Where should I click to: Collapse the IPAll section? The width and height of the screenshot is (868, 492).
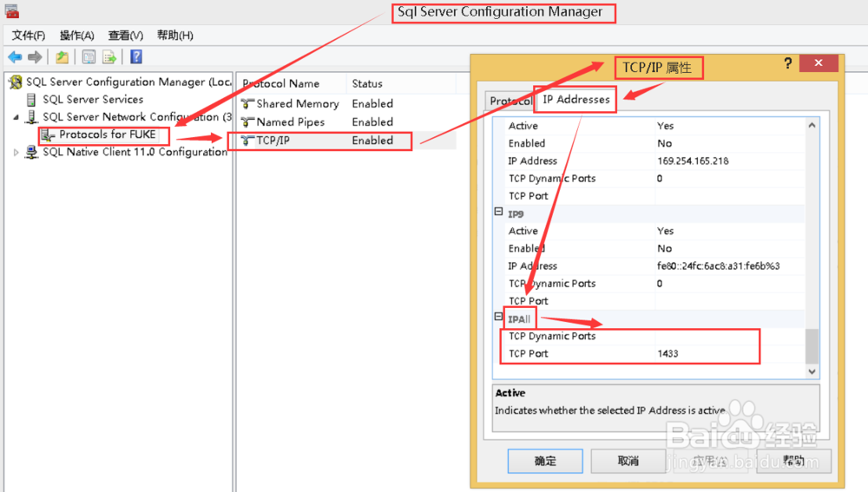[498, 317]
